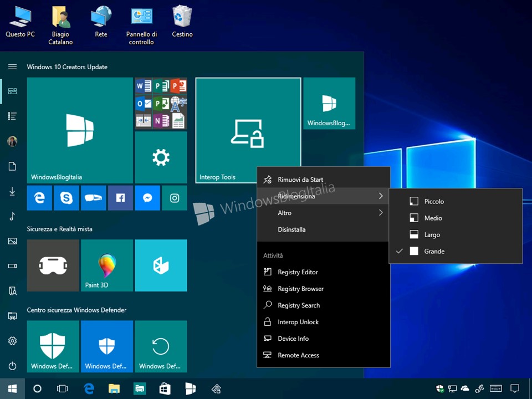Expand the Ridimensiona submenu arrow
Screen dimensions: 532x399
click(381, 196)
